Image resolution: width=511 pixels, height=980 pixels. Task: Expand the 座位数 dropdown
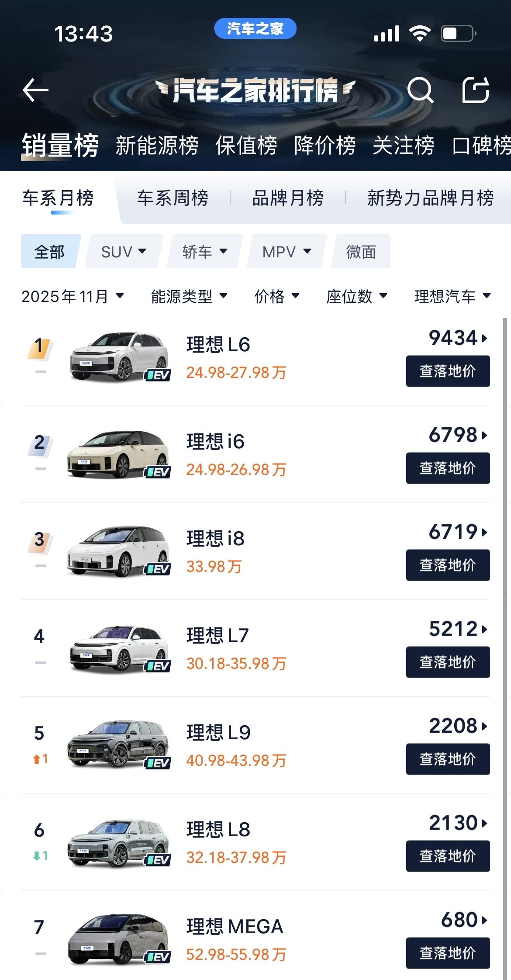click(x=357, y=296)
